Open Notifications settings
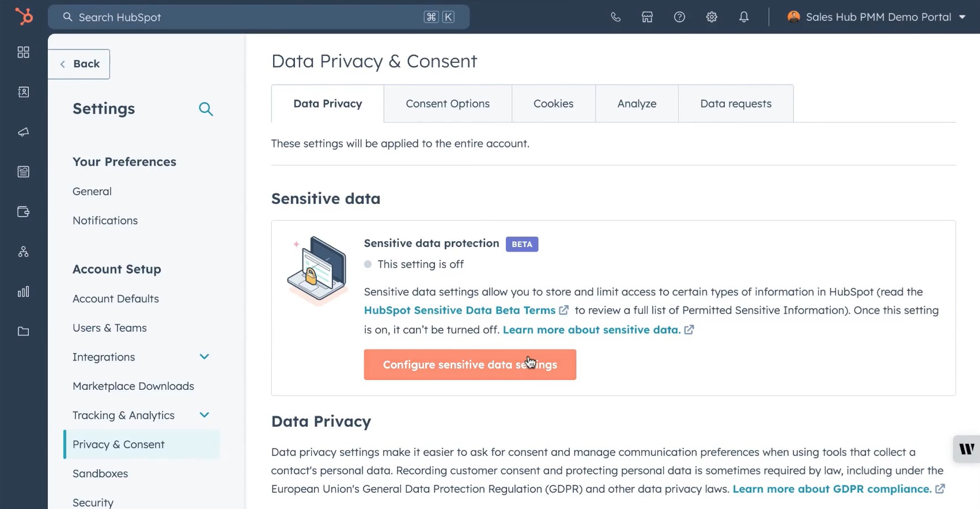The width and height of the screenshot is (980, 509). (x=105, y=221)
